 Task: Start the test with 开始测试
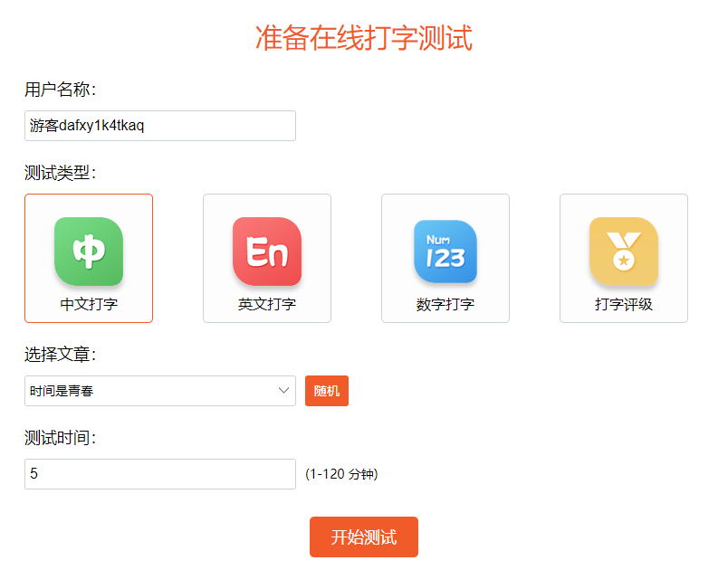(364, 537)
